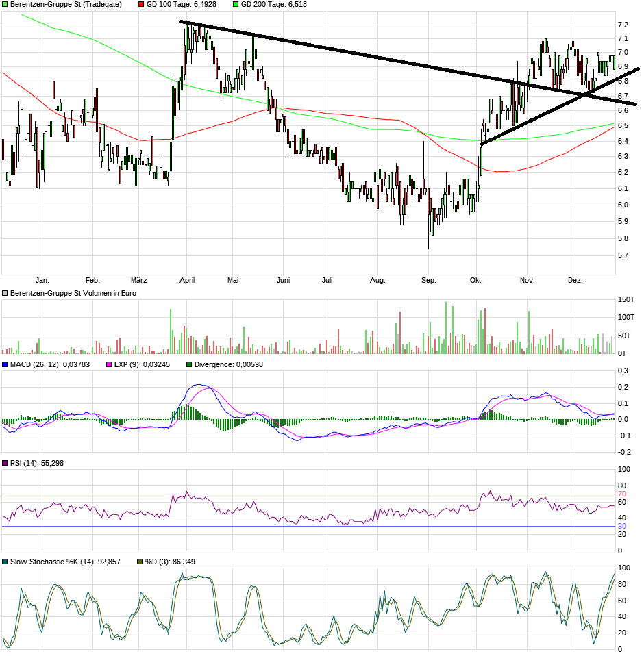Click the 50T volume axis label
Viewport: 644px width, 656px height.
click(625, 336)
